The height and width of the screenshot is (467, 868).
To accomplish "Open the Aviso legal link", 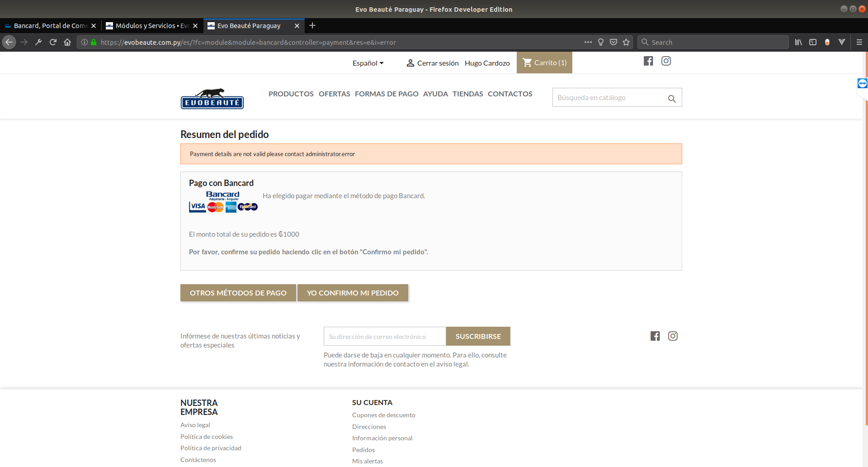I will click(195, 425).
